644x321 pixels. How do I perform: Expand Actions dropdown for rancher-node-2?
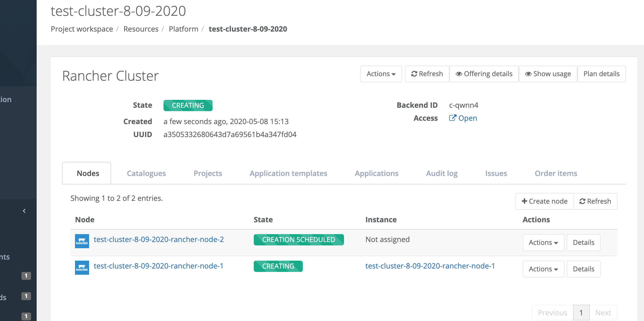pyautogui.click(x=543, y=243)
